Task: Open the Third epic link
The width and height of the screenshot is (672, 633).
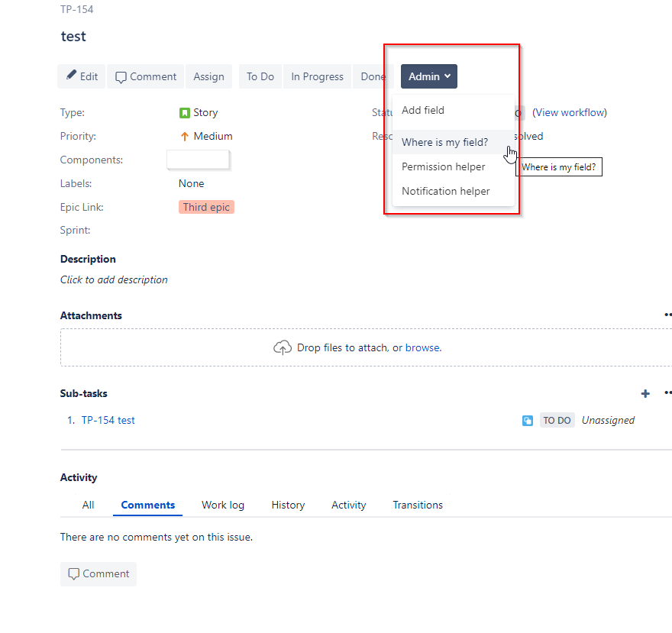Action: (206, 207)
